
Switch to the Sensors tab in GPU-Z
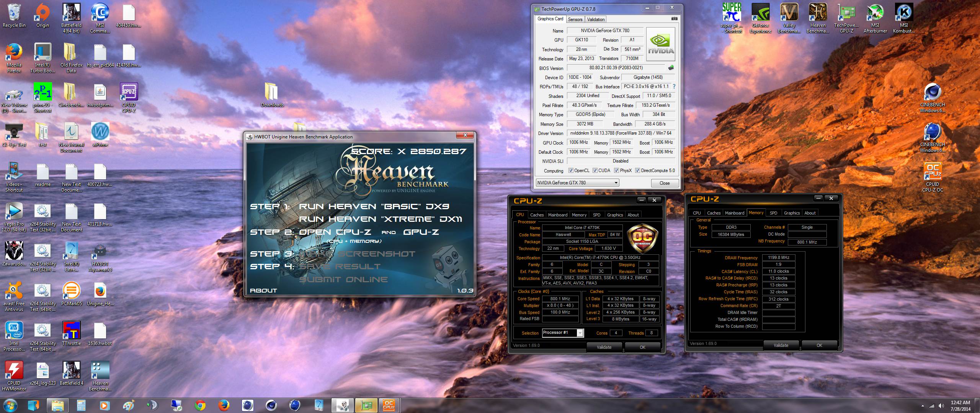click(575, 20)
